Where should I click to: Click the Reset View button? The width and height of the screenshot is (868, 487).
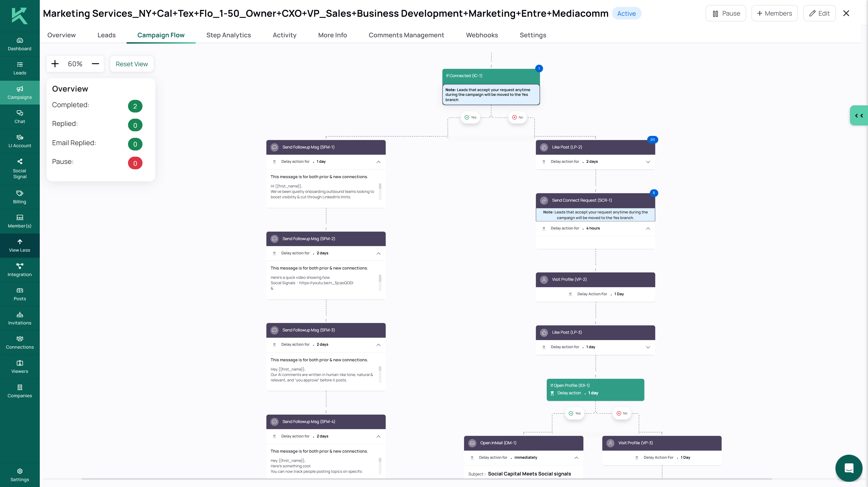click(x=131, y=64)
